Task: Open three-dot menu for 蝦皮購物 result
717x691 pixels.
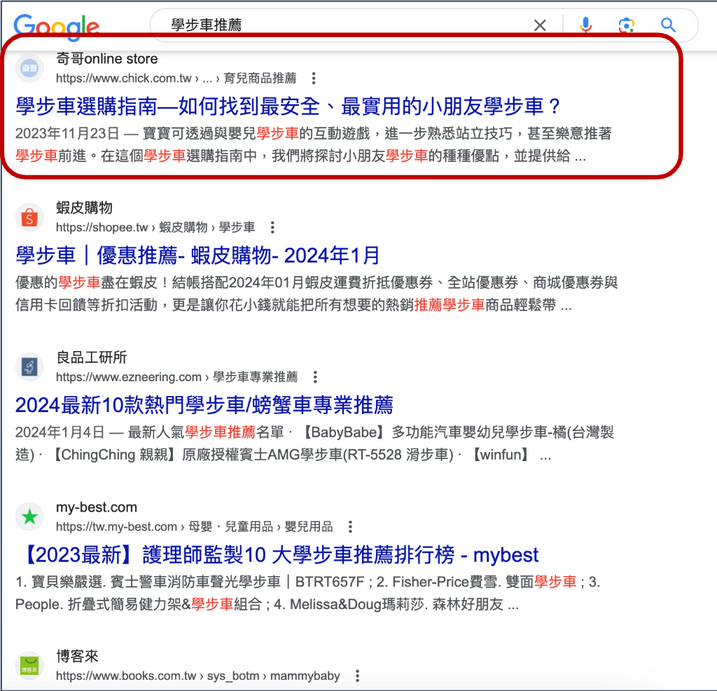Action: pos(272,228)
